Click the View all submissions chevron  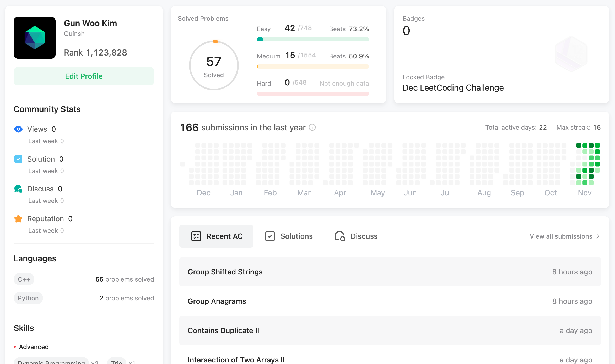(598, 236)
